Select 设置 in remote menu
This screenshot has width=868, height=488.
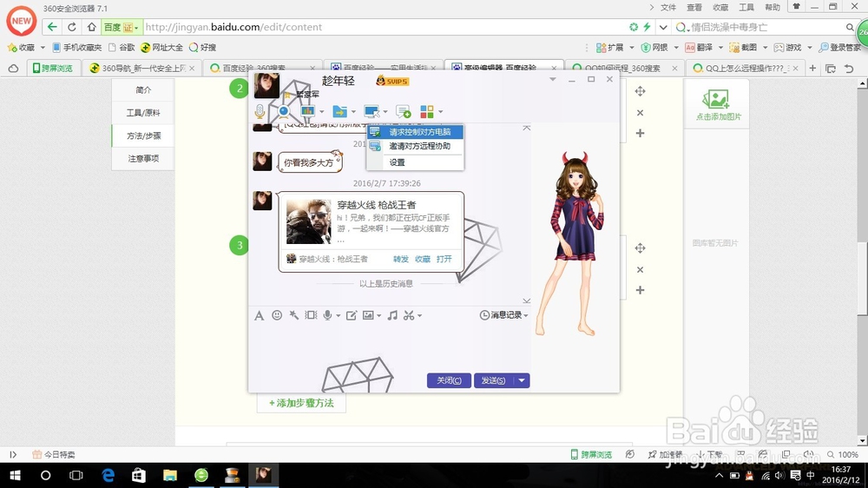415,162
